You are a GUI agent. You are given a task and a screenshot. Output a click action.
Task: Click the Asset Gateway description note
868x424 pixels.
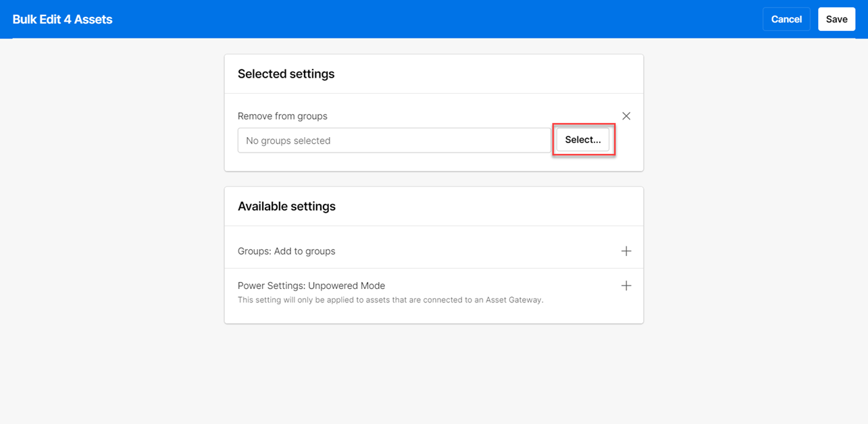390,300
